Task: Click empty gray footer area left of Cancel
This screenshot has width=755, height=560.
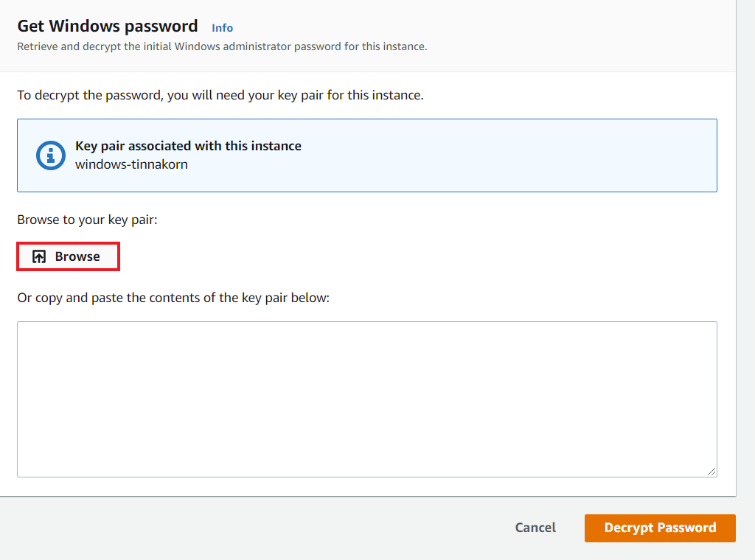Action: [x=258, y=528]
